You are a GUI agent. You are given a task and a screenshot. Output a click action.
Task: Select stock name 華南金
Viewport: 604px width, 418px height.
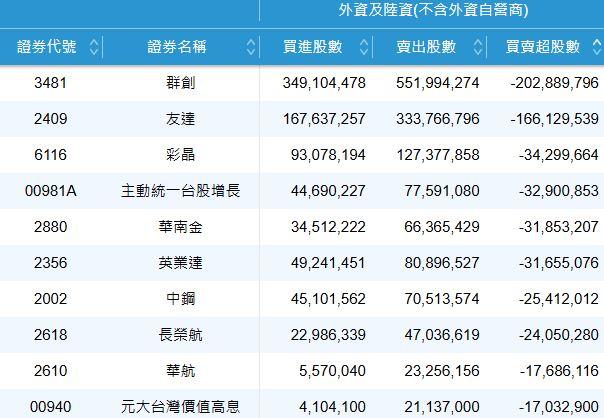pyautogui.click(x=181, y=227)
